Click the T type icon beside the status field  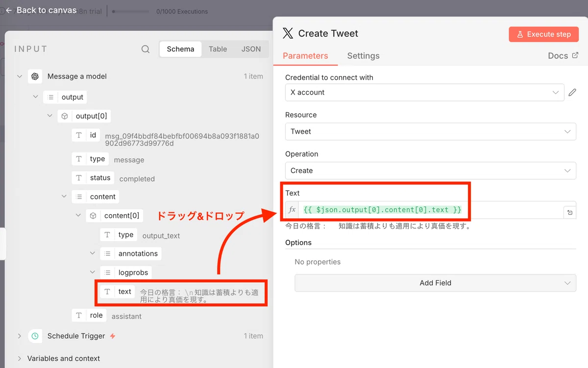78,178
